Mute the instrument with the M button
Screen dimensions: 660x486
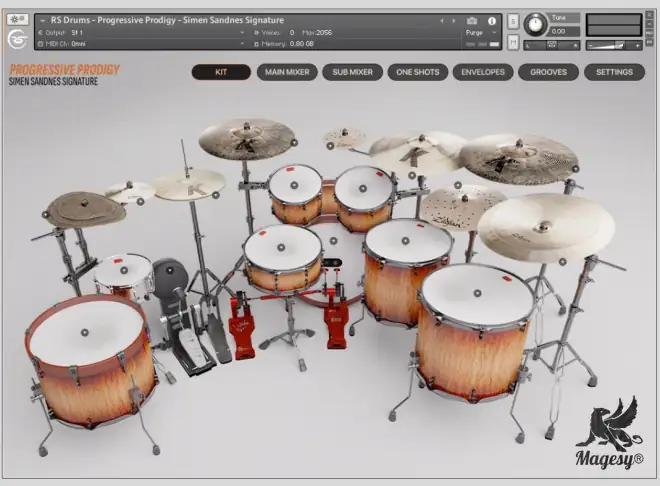click(x=513, y=42)
